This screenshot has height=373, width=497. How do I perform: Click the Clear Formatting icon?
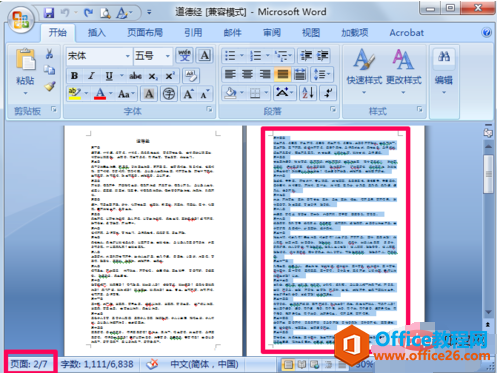[x=191, y=76]
